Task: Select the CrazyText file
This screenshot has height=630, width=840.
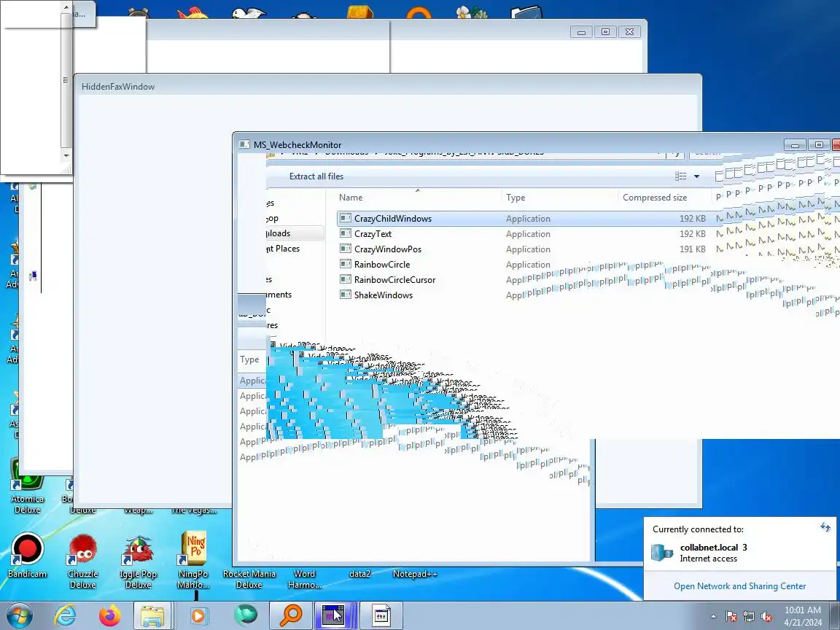Action: [x=373, y=234]
